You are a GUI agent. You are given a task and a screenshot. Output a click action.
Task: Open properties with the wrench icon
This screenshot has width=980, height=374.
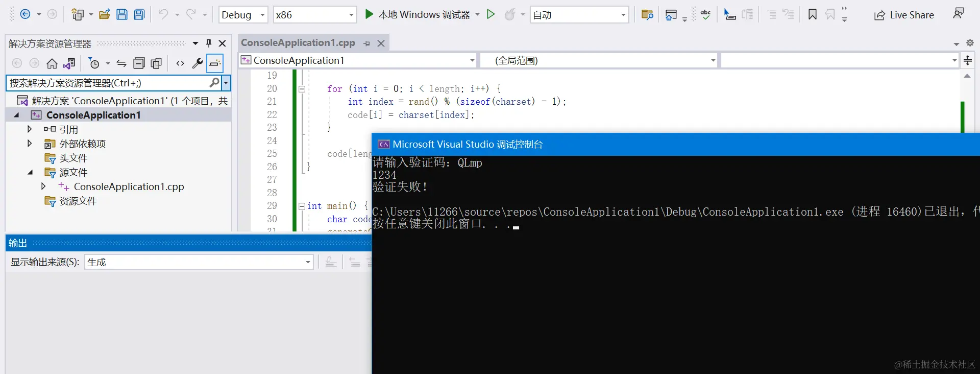pyautogui.click(x=198, y=63)
